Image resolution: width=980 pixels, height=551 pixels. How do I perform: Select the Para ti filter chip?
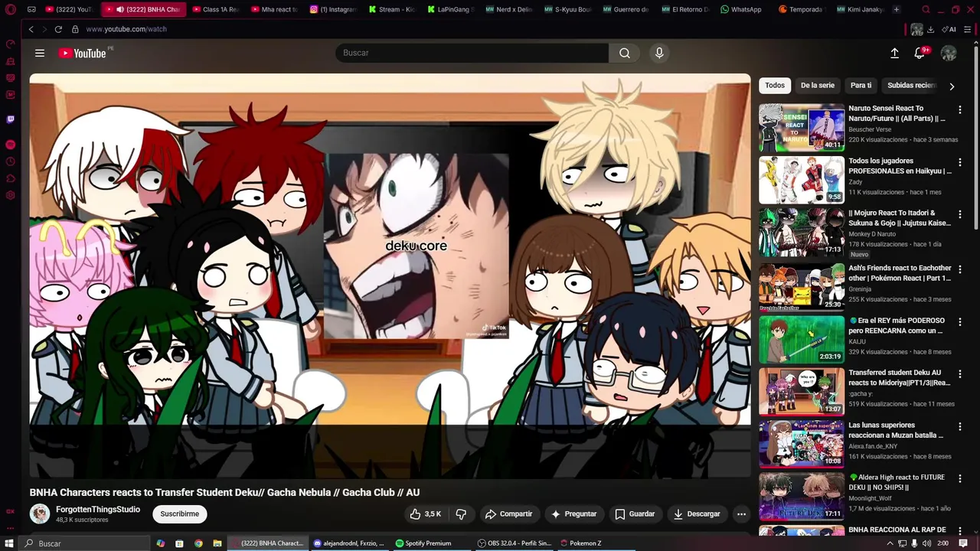tap(861, 86)
